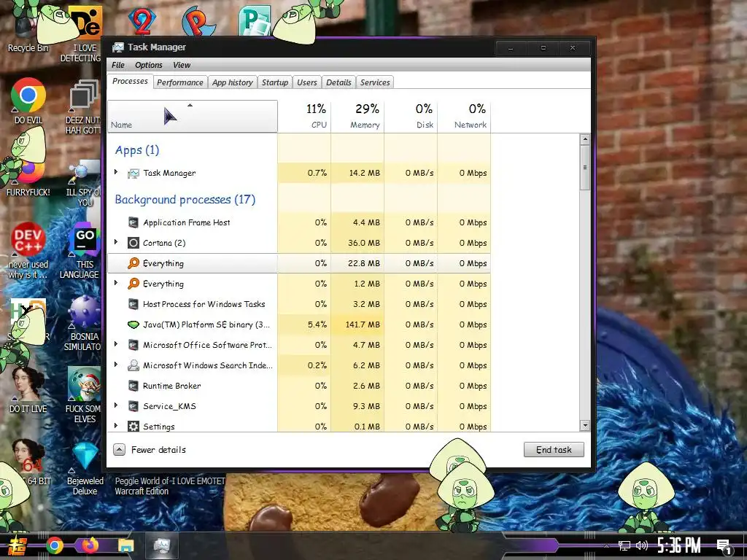Click the End task button

[x=554, y=450]
